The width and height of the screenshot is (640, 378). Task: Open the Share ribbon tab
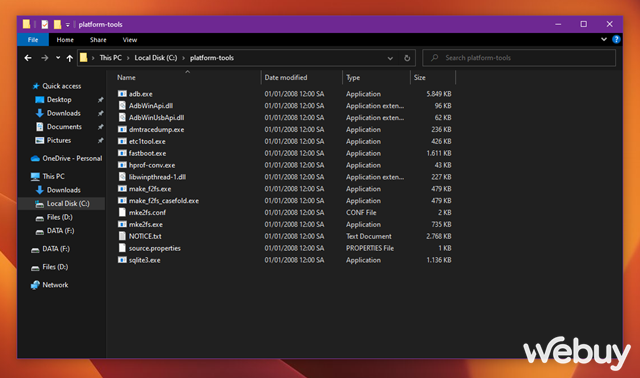pos(98,40)
